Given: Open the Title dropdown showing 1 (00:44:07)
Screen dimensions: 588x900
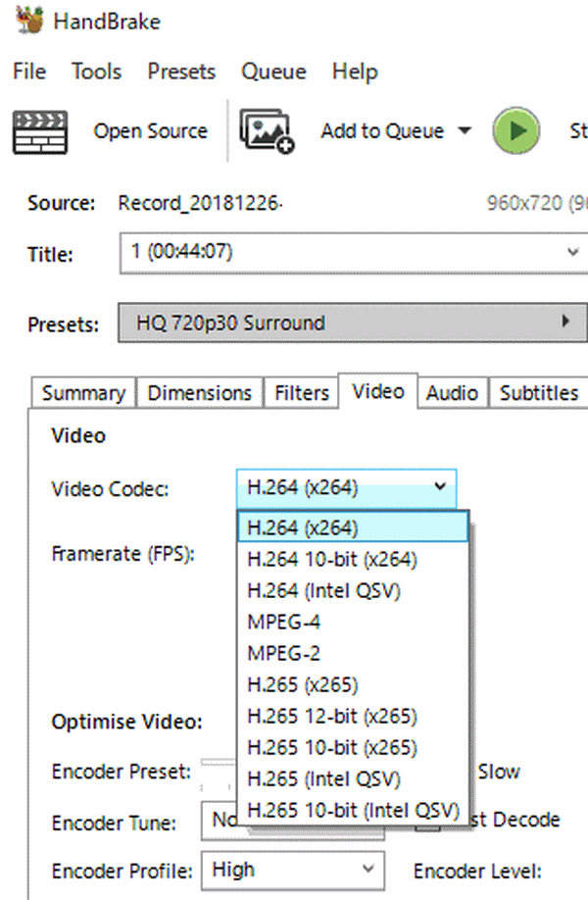Looking at the screenshot, I should 354,253.
